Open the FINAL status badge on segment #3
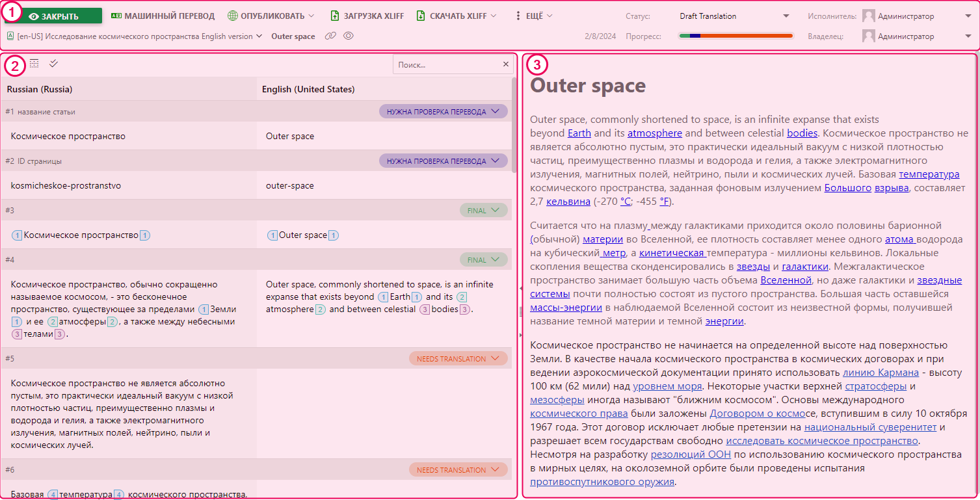 pyautogui.click(x=483, y=210)
